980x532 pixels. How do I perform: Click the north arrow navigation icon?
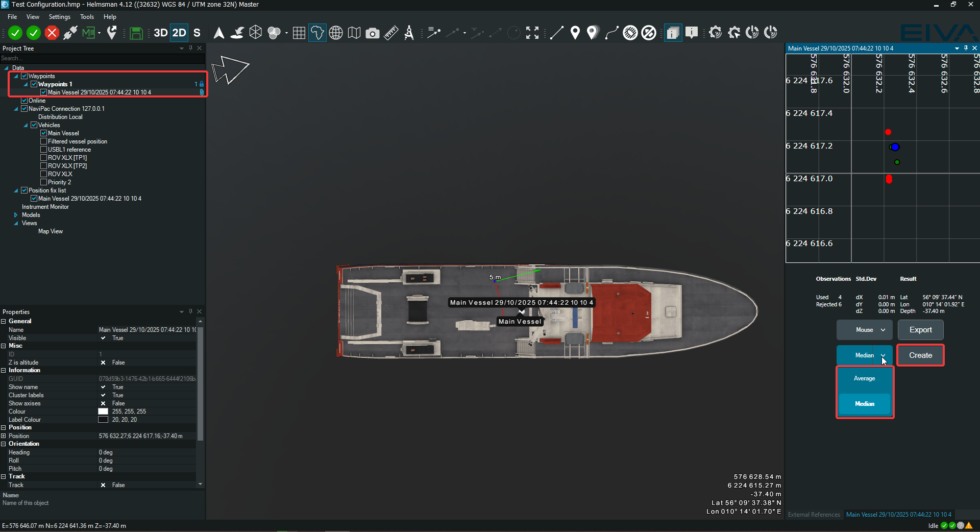(x=218, y=33)
